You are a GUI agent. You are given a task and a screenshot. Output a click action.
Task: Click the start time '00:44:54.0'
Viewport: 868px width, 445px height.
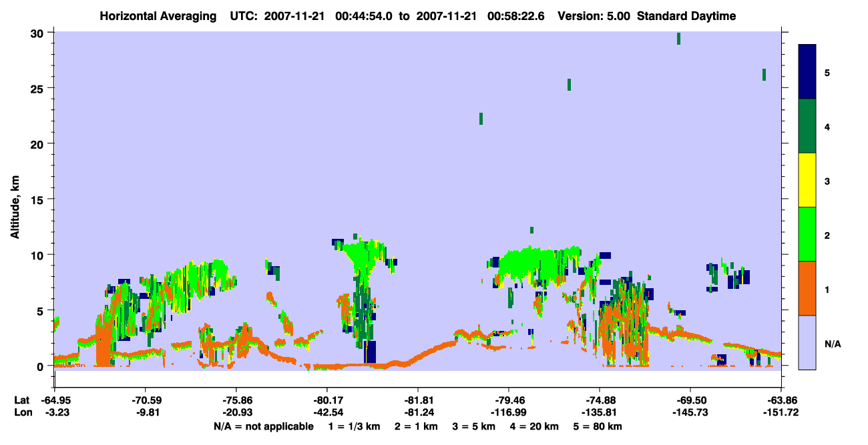click(364, 16)
